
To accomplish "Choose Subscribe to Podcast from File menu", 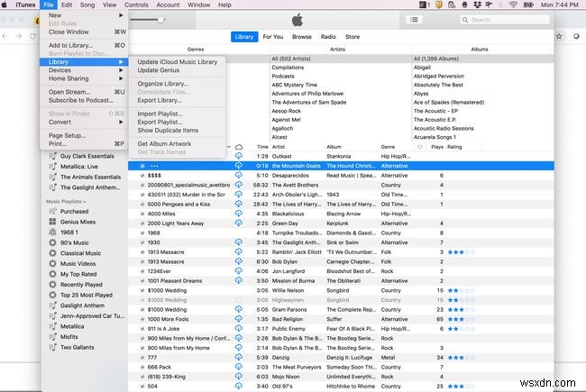I will (84, 100).
